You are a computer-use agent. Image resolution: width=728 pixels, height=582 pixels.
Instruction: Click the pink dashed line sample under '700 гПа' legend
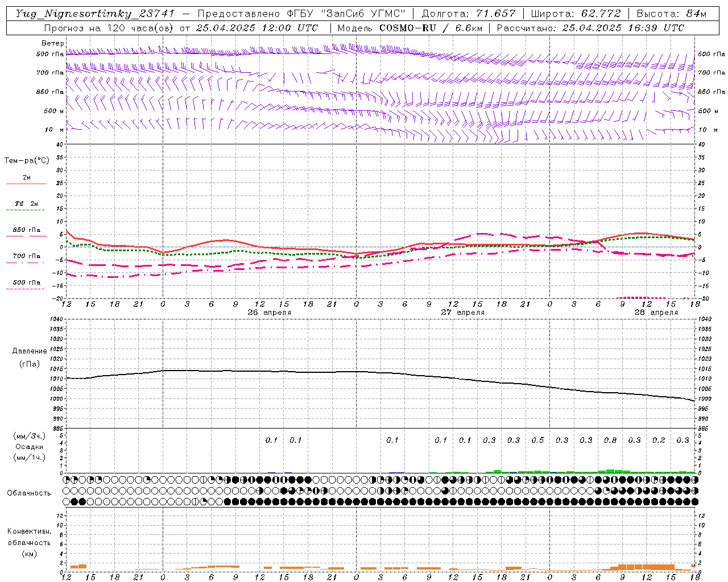[26, 263]
